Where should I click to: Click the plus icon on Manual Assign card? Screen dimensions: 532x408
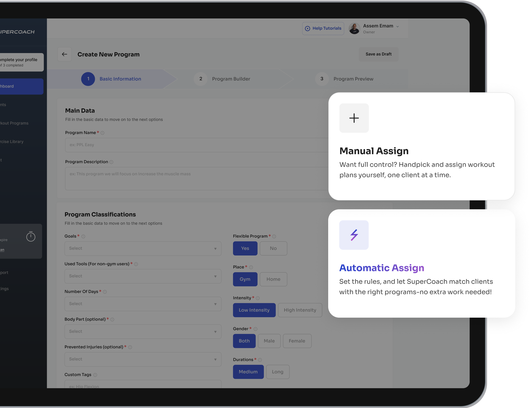354,118
